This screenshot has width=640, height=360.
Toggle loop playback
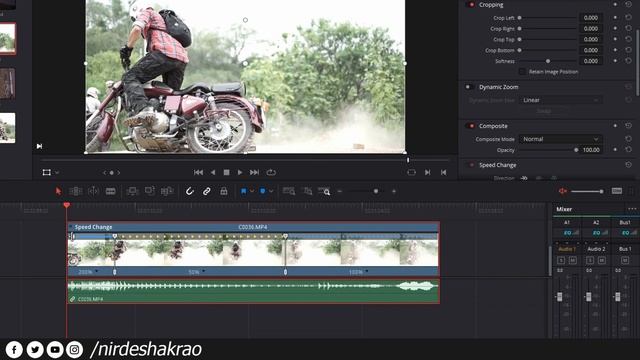(x=271, y=172)
